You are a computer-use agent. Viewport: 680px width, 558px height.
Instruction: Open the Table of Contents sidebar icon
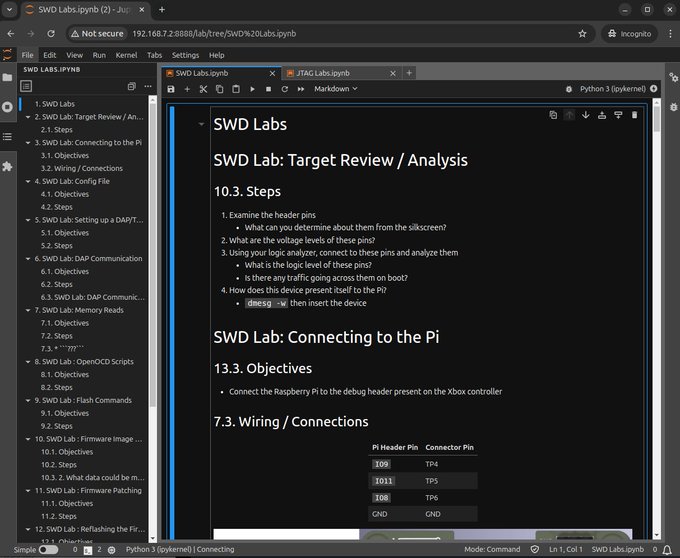coord(7,137)
